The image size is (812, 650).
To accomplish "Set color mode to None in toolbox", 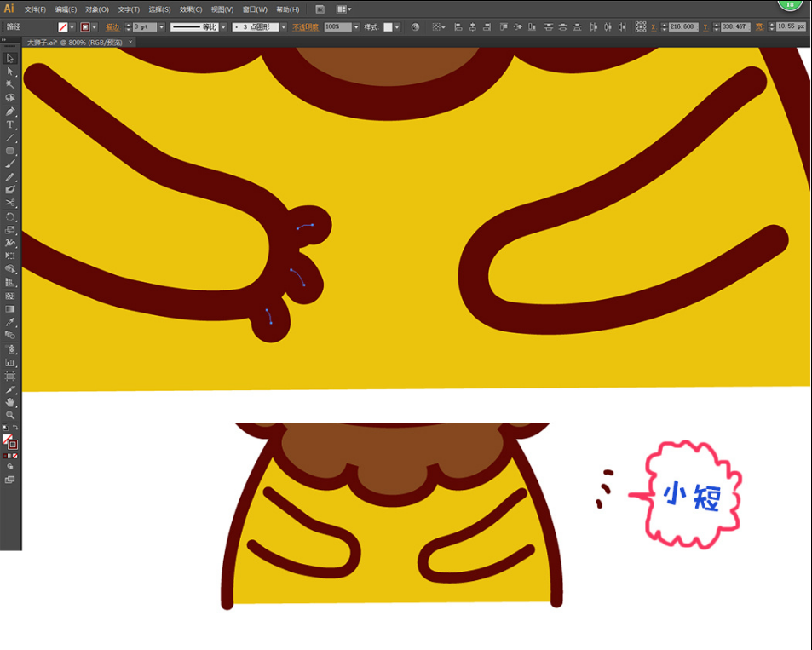I will 16,456.
